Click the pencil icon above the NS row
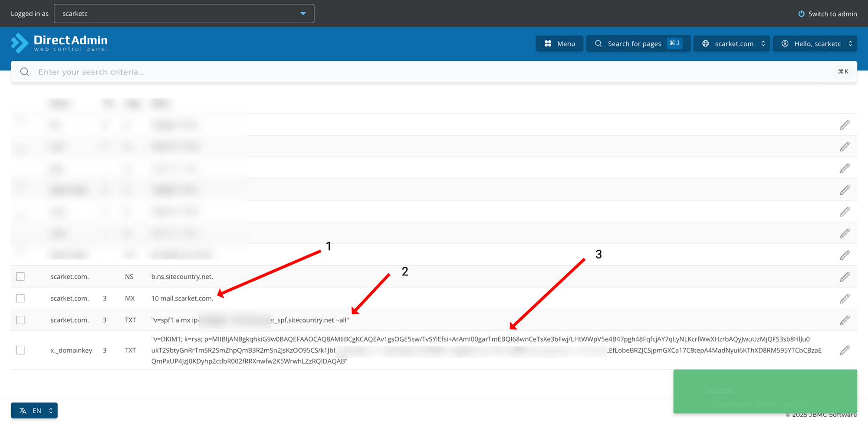Image resolution: width=868 pixels, height=424 pixels. [x=845, y=255]
